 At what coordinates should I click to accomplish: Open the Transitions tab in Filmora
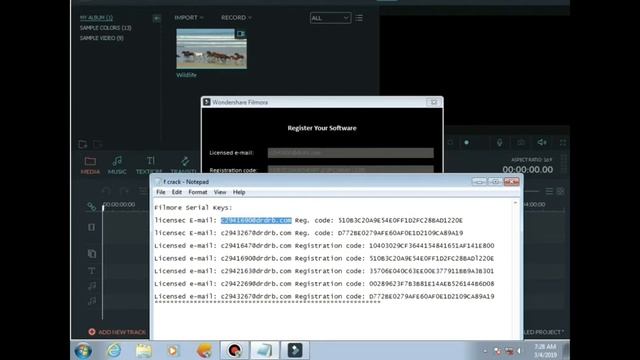(x=184, y=165)
